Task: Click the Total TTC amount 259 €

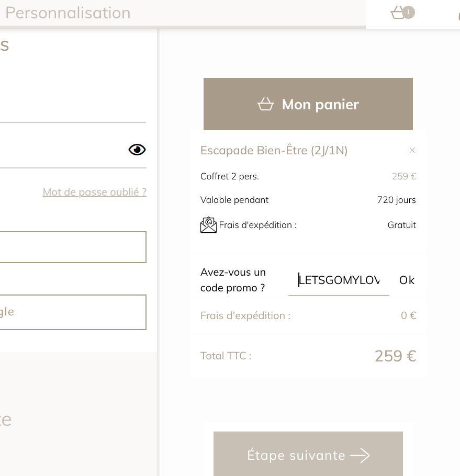Action: point(395,356)
